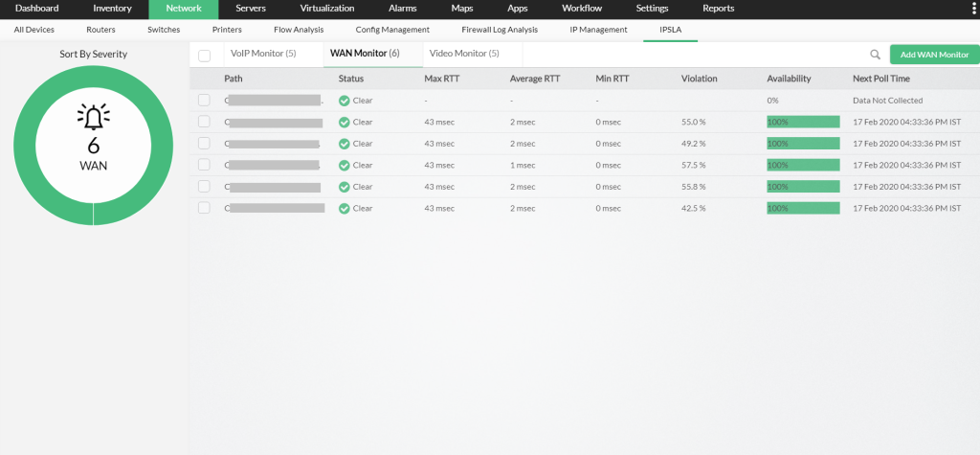
Task: Go to IPSLA submenu
Action: (670, 30)
